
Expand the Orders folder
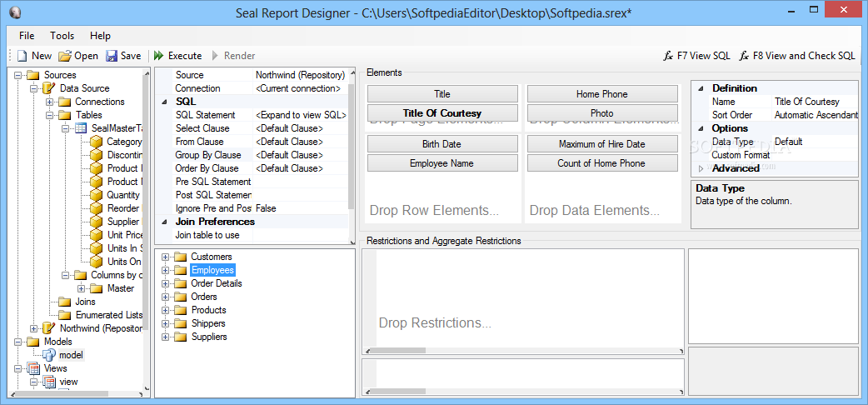point(164,297)
